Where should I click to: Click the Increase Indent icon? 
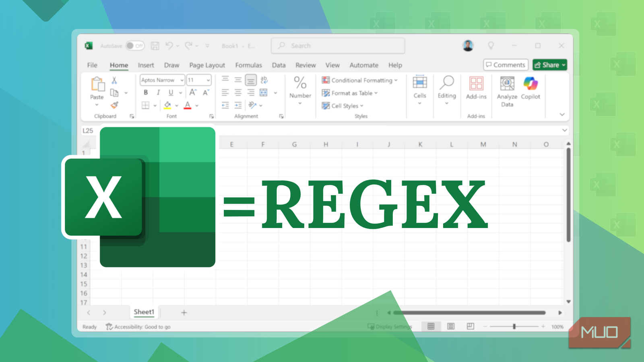click(x=238, y=105)
